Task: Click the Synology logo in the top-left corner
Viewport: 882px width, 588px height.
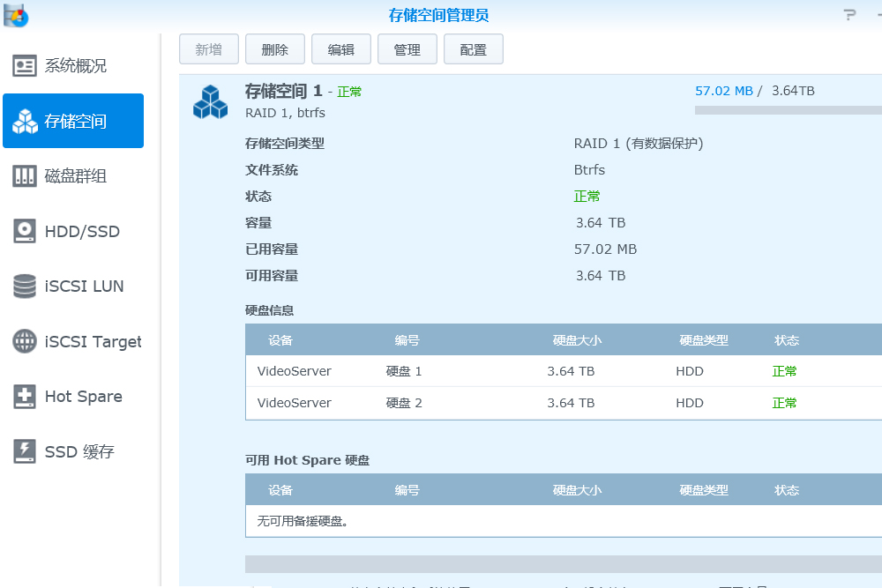Action: click(14, 15)
